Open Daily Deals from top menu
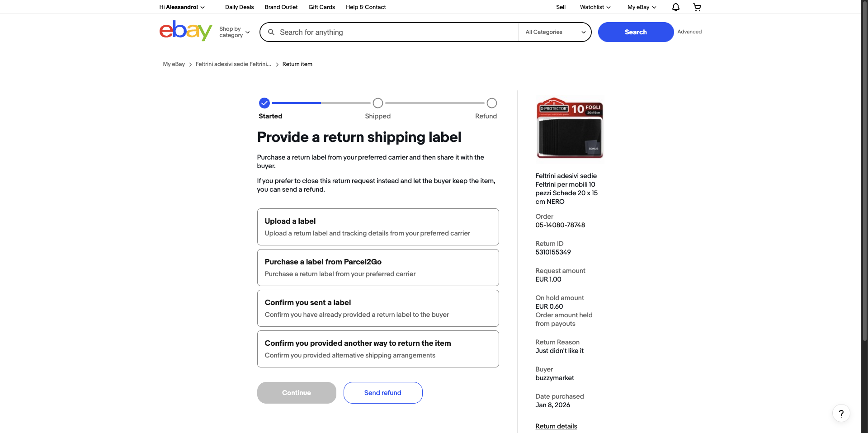The height and width of the screenshot is (433, 868). (239, 7)
